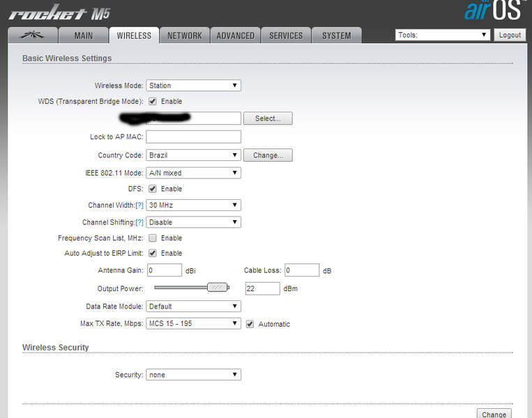
Task: Open the Country Code dropdown
Action: [193, 155]
